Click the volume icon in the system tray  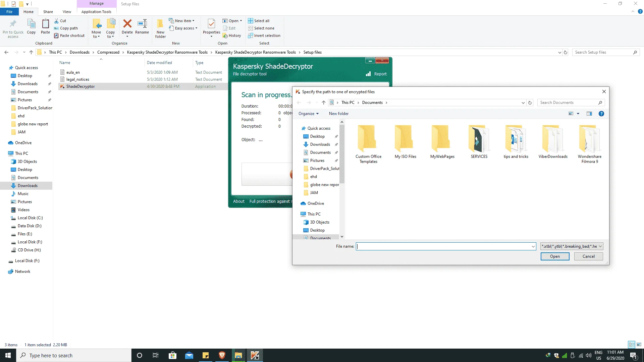tap(588, 355)
